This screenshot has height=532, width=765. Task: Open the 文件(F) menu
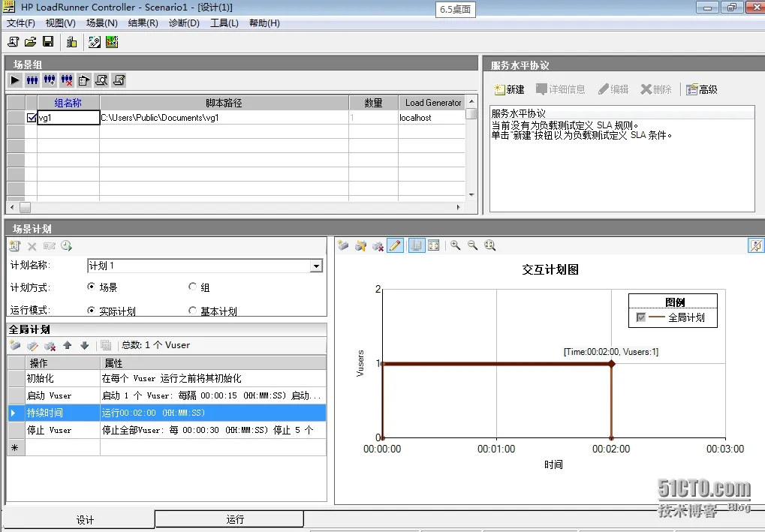pyautogui.click(x=20, y=23)
